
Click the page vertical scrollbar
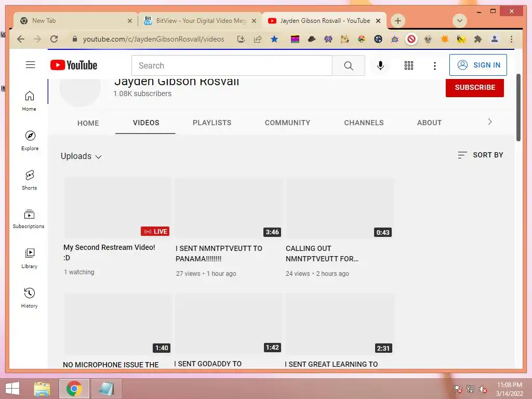tap(518, 107)
